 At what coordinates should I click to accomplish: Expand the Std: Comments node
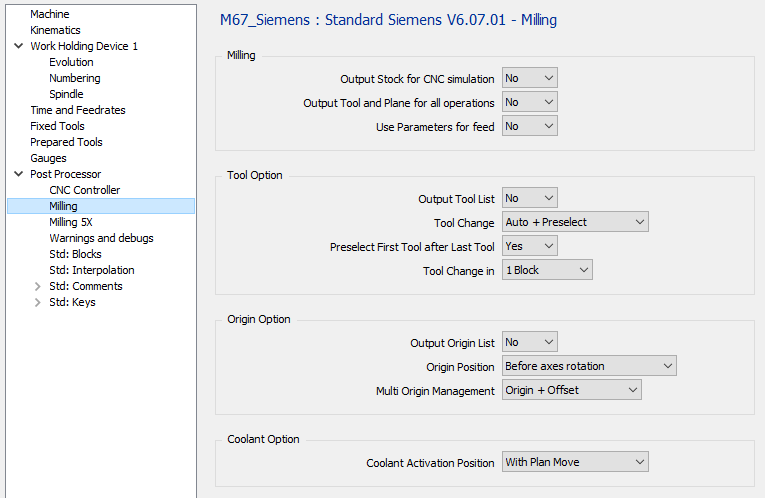[x=38, y=286]
